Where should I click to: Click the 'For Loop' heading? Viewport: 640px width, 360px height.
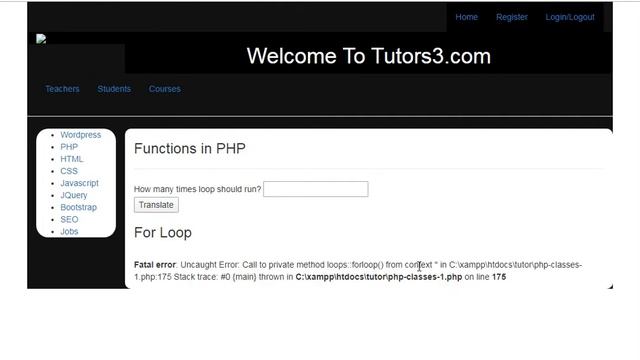pos(163,233)
